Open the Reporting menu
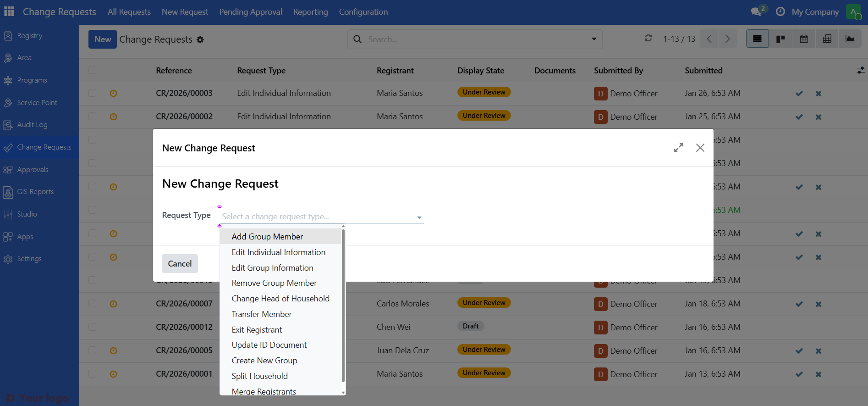 tap(311, 12)
